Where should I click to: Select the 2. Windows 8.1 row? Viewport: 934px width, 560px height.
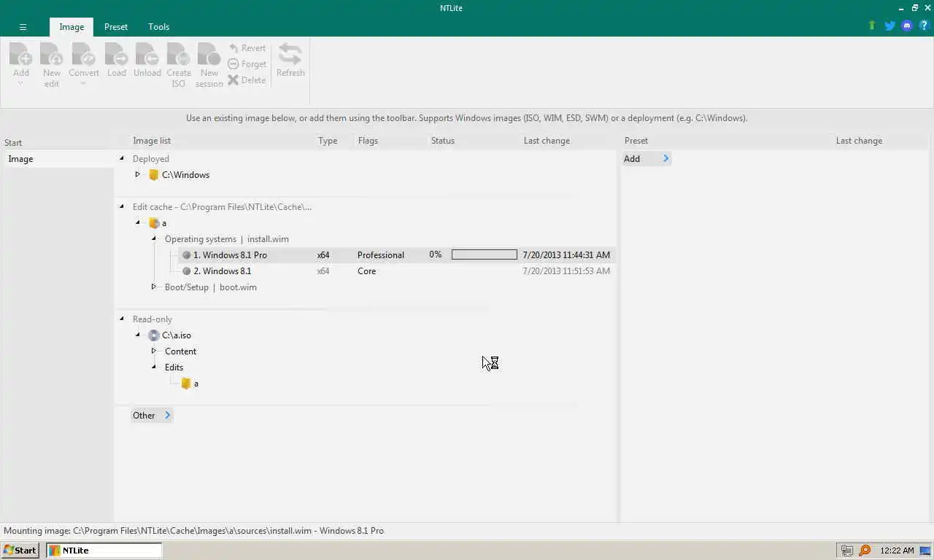tap(395, 271)
